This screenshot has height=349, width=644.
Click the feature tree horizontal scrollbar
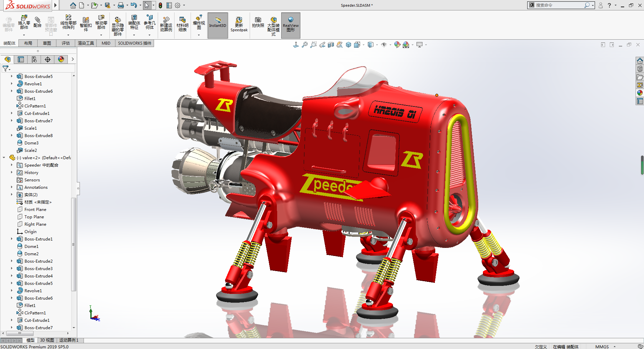coord(20,333)
